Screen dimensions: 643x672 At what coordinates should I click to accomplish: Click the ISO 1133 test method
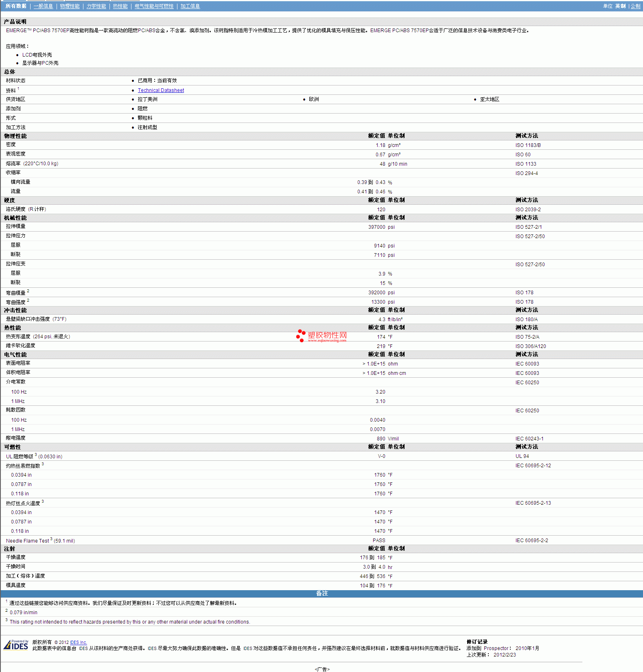[x=526, y=164]
